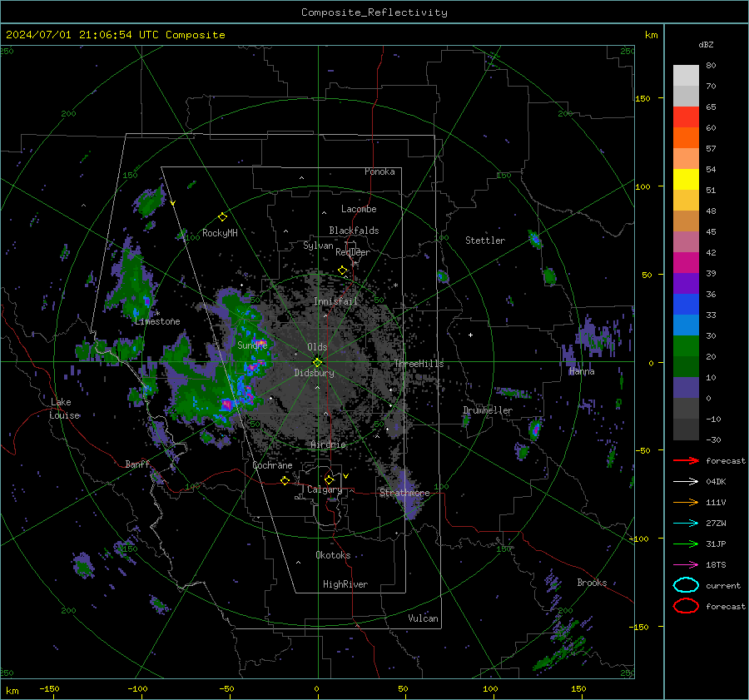This screenshot has height=700, width=749.
Task: Click the Ponoka city label
Action: coord(379,171)
